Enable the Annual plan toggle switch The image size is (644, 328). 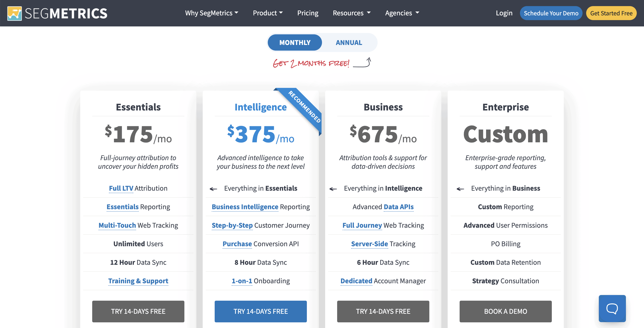tap(349, 42)
